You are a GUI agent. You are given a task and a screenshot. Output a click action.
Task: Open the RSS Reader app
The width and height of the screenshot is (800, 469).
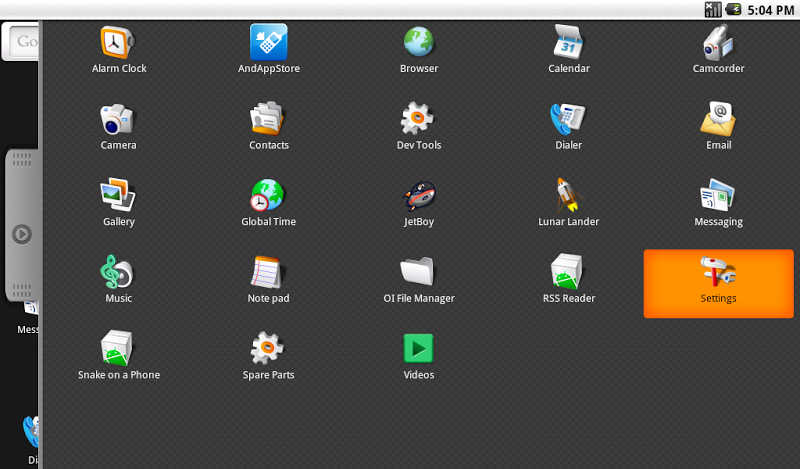[568, 279]
